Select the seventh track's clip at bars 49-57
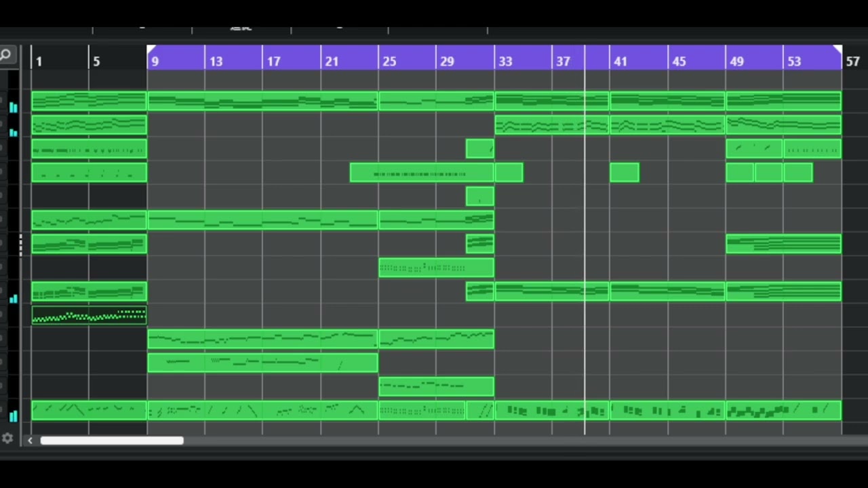The height and width of the screenshot is (488, 868). 784,244
